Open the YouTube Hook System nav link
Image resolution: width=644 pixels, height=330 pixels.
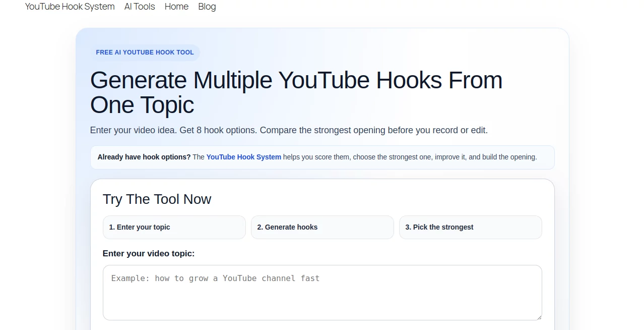pyautogui.click(x=70, y=7)
